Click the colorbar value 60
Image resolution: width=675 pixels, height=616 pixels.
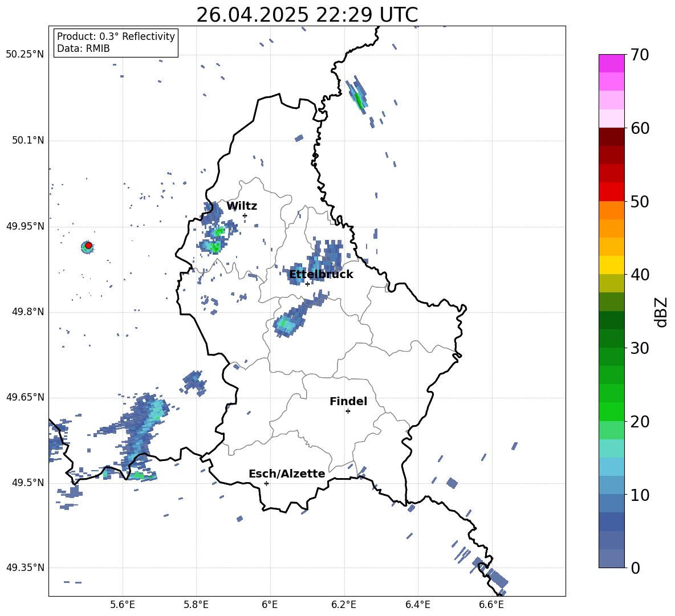(x=640, y=128)
